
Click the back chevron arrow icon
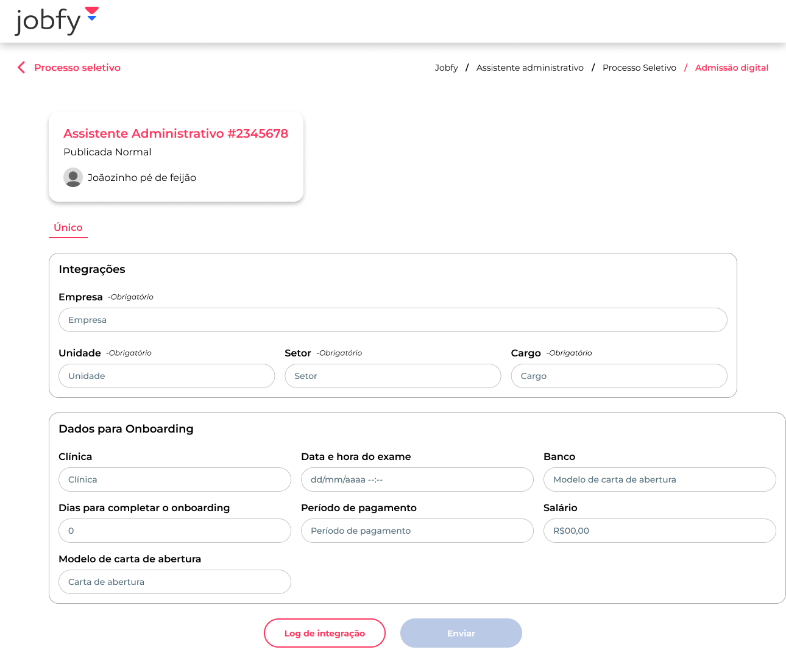[21, 68]
